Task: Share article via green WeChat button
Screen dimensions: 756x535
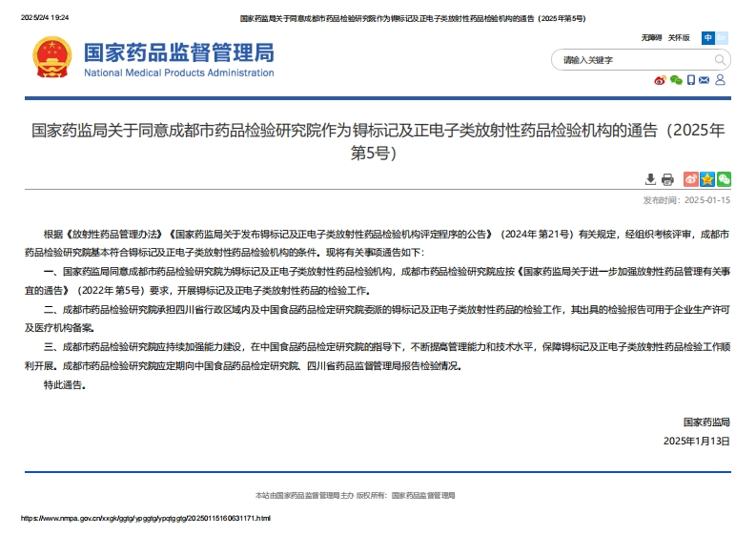Action: click(724, 179)
